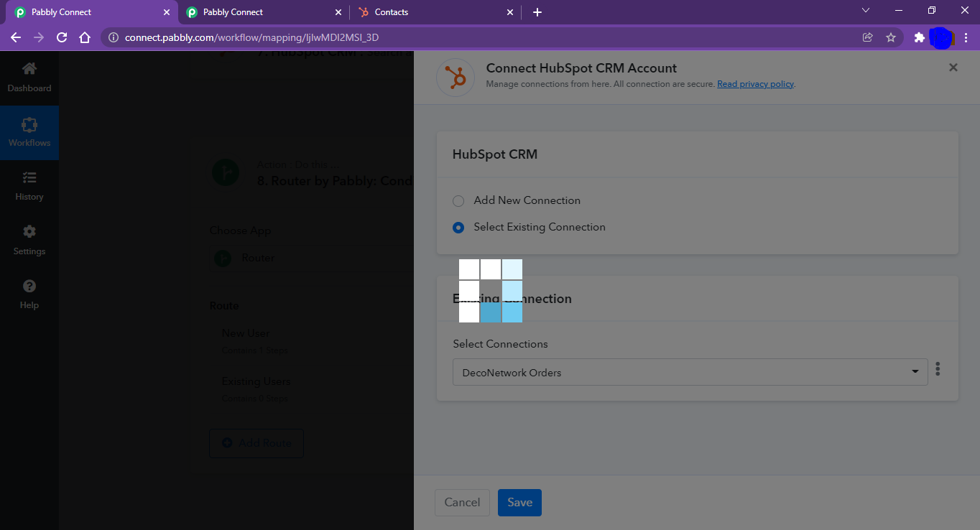
Task: Close the Connect HubSpot CRM panel
Action: click(953, 68)
